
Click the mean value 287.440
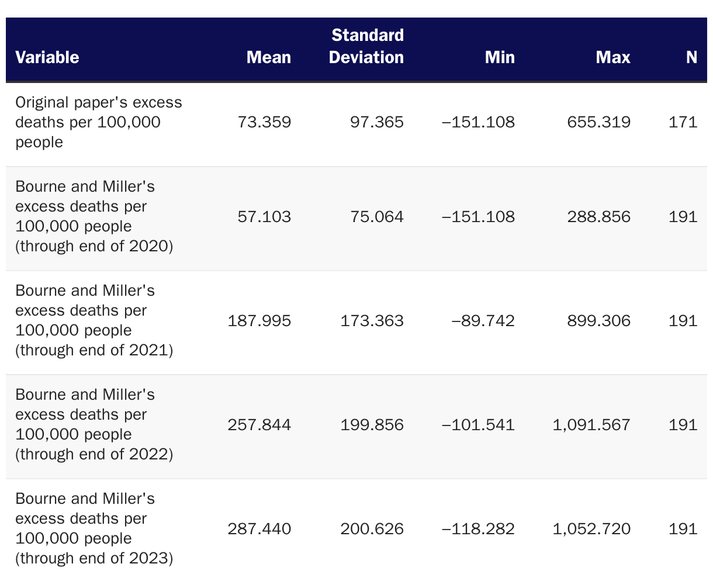pos(259,529)
